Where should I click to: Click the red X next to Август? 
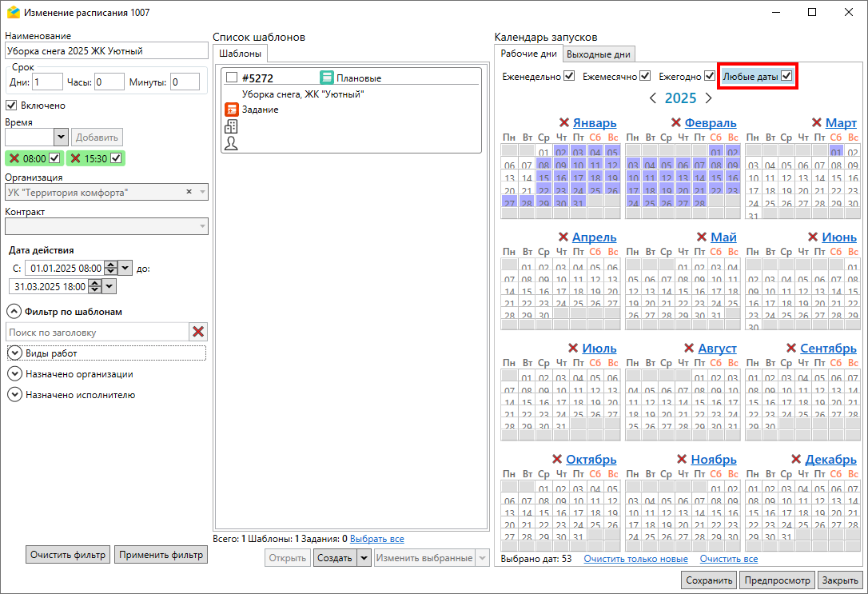[x=690, y=349]
